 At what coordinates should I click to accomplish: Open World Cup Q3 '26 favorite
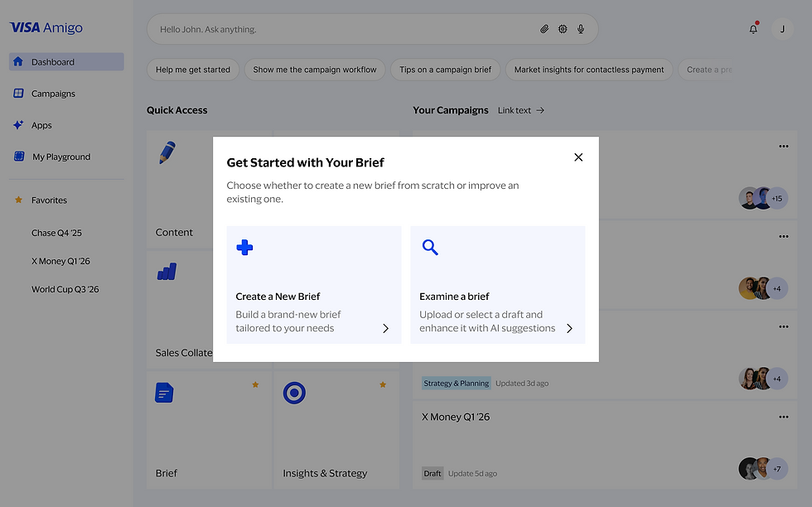65,289
